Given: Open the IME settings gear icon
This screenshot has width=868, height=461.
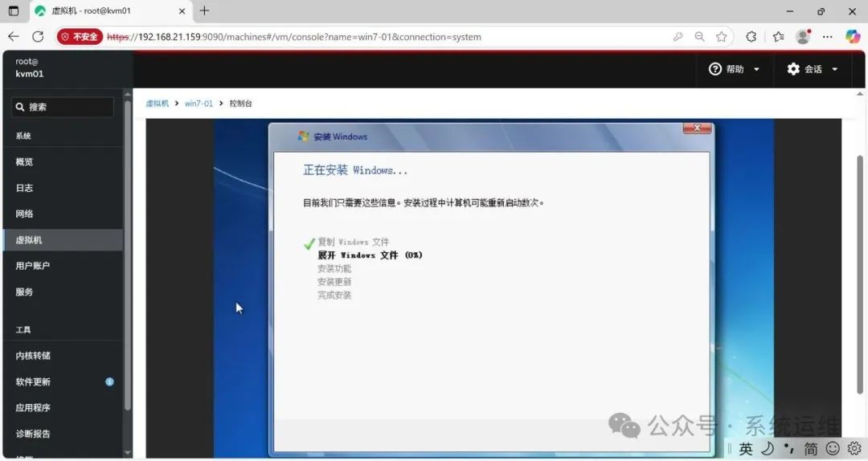Looking at the screenshot, I should (854, 448).
